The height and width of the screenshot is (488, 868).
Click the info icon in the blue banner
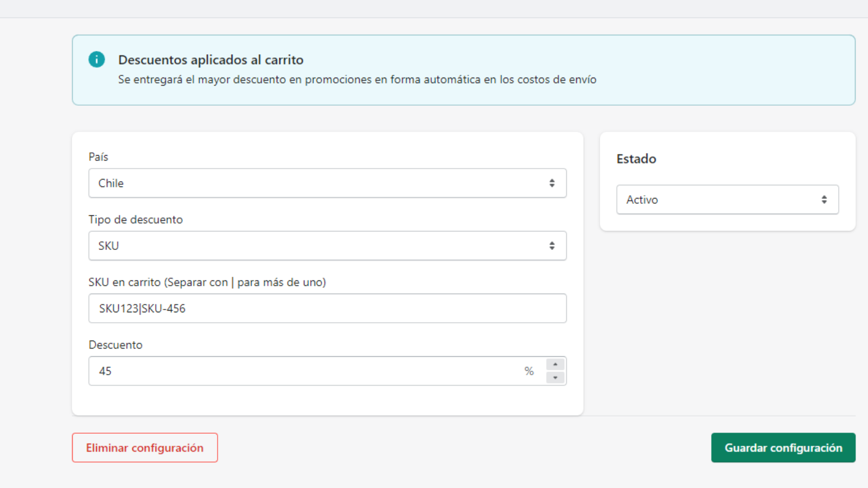click(x=97, y=60)
